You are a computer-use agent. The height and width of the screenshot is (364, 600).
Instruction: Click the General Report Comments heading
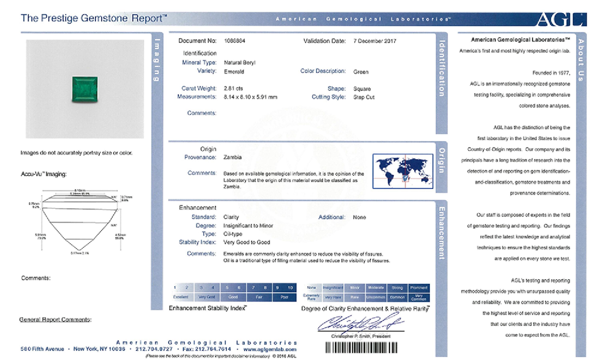coord(56,319)
